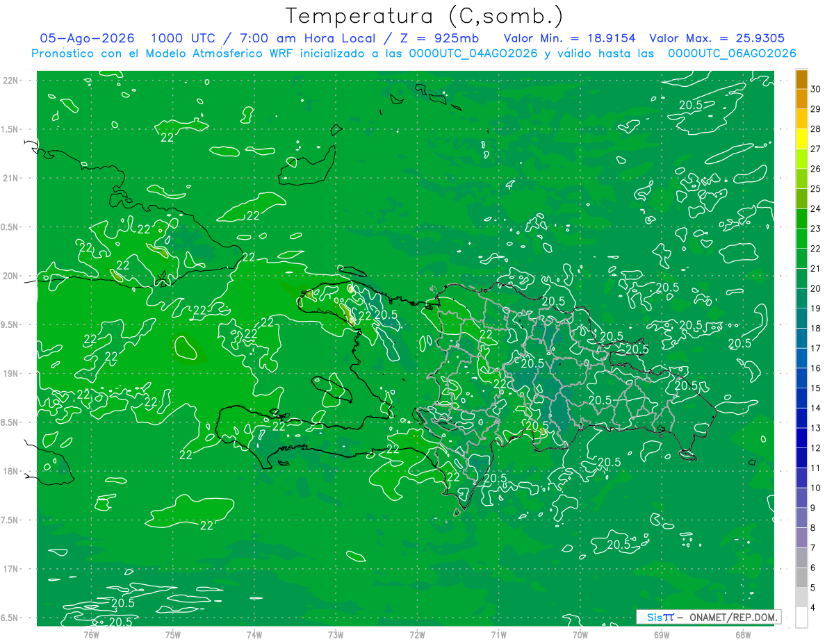The width and height of the screenshot is (834, 644).
Task: Click the legend value "27"
Action: pos(815,149)
